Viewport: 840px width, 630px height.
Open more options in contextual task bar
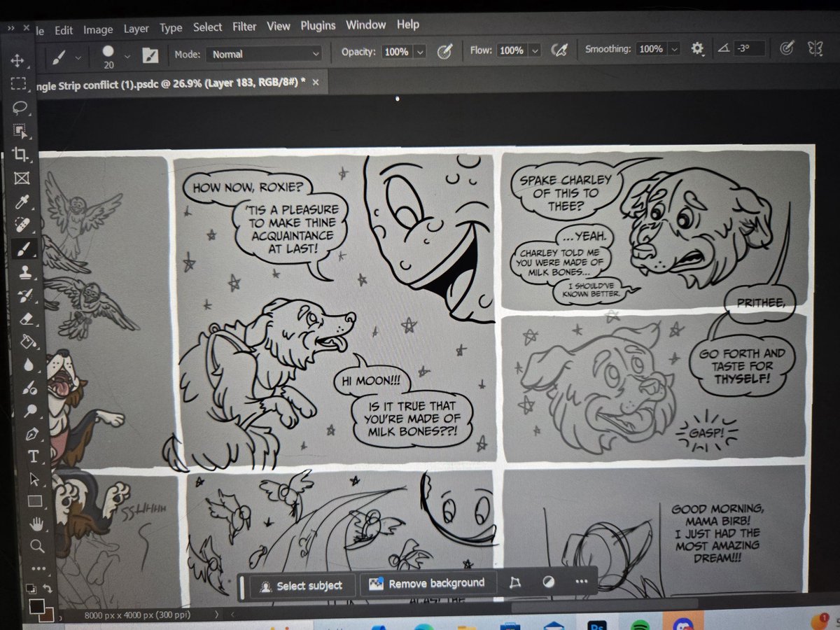[581, 582]
